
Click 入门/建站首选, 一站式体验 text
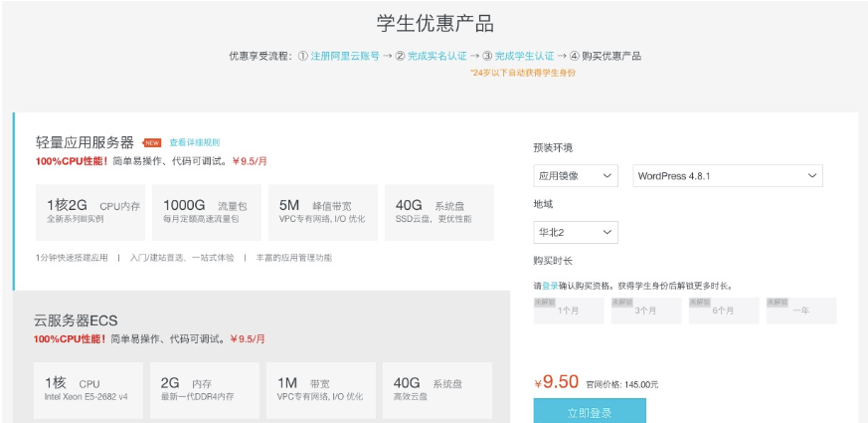(182, 258)
